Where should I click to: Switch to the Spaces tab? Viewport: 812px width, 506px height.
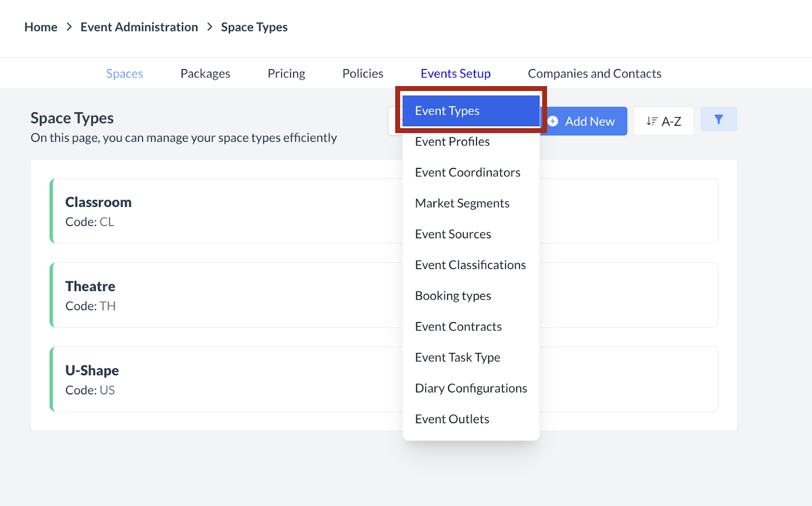[x=124, y=74]
